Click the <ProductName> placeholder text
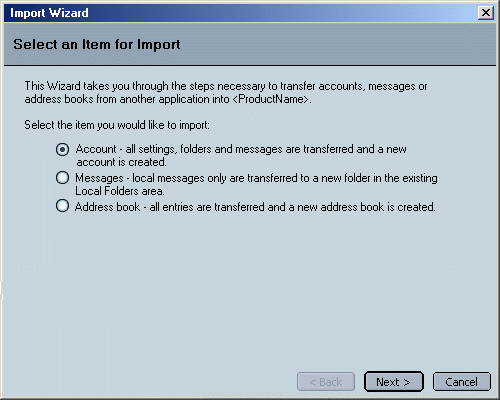500x400 pixels. pos(270,99)
